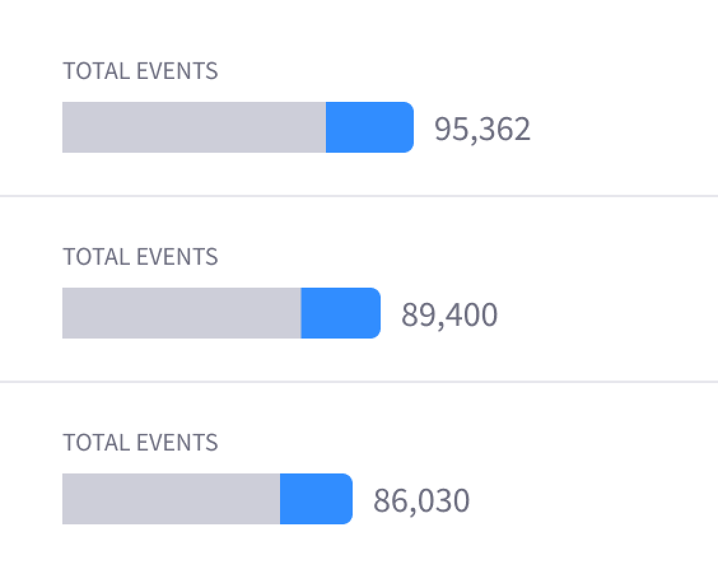The width and height of the screenshot is (718, 588).
Task: Click the gray-blue boundary on the 86,030 bar
Action: pyautogui.click(x=280, y=499)
